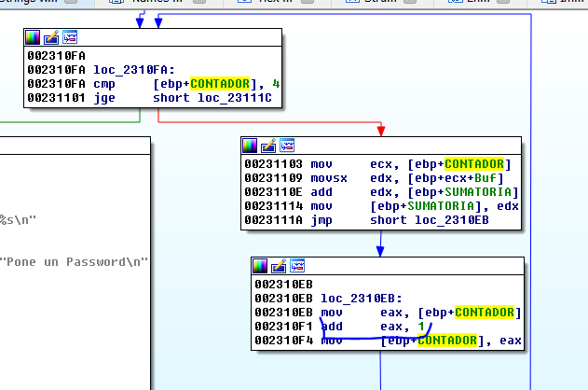Click CONTADOR in the mov ecx instruction

pos(476,163)
